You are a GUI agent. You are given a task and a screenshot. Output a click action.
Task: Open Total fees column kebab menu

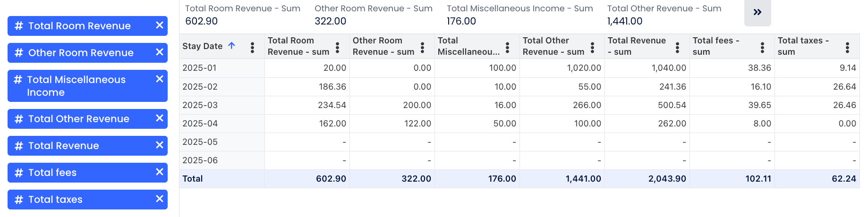click(763, 47)
